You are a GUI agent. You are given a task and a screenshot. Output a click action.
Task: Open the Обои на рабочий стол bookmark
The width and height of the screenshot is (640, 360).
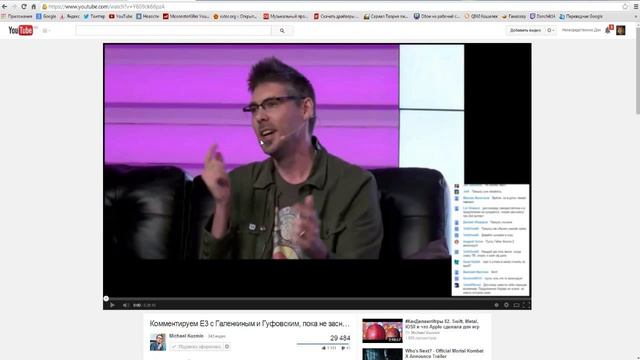point(436,16)
